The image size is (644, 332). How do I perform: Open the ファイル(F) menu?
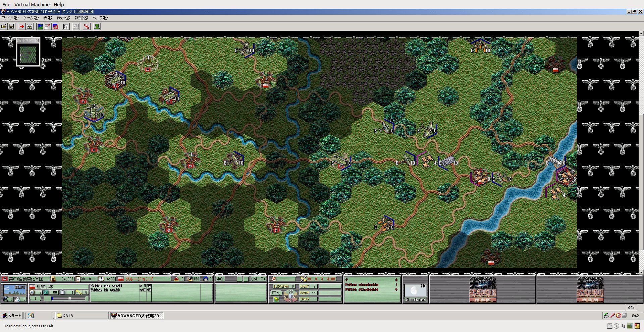point(10,18)
